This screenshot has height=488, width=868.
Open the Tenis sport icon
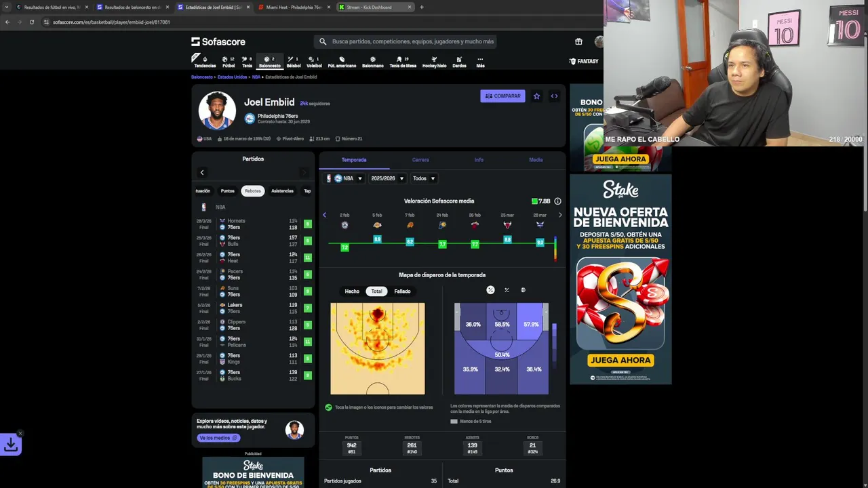pyautogui.click(x=247, y=61)
